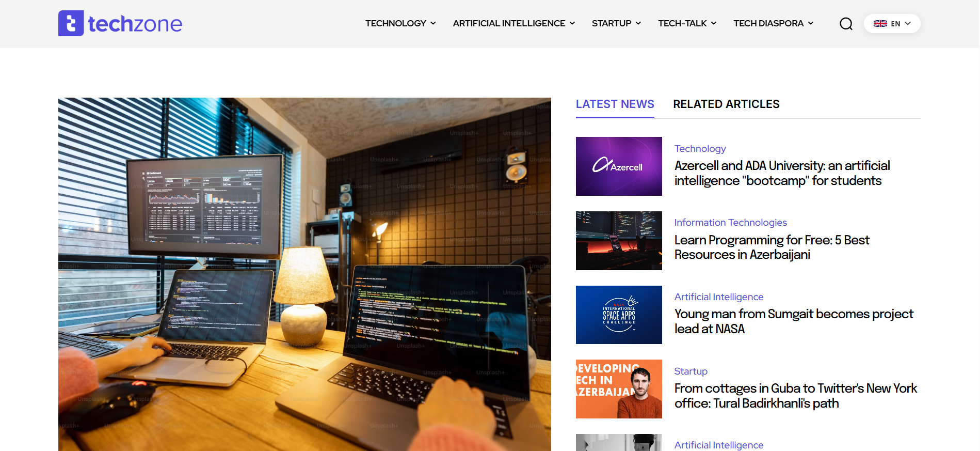980x451 pixels.
Task: Open the Space Apps Challenge thumbnail
Action: point(619,315)
